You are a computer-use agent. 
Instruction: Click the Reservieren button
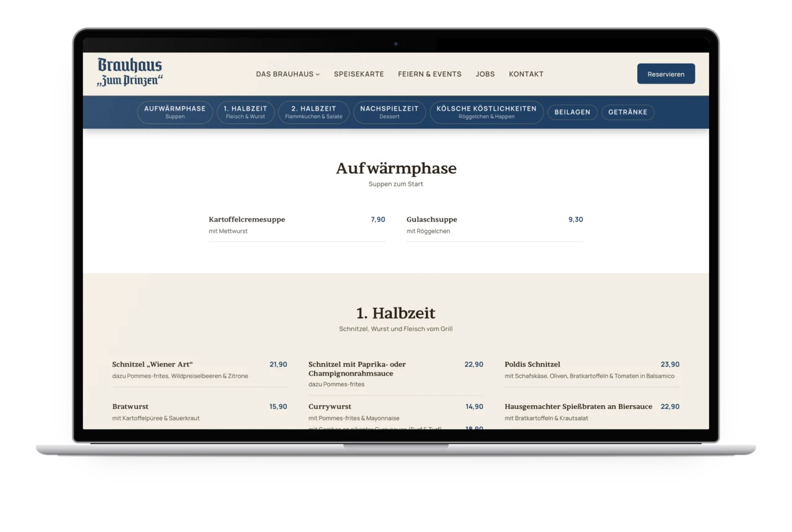click(666, 74)
